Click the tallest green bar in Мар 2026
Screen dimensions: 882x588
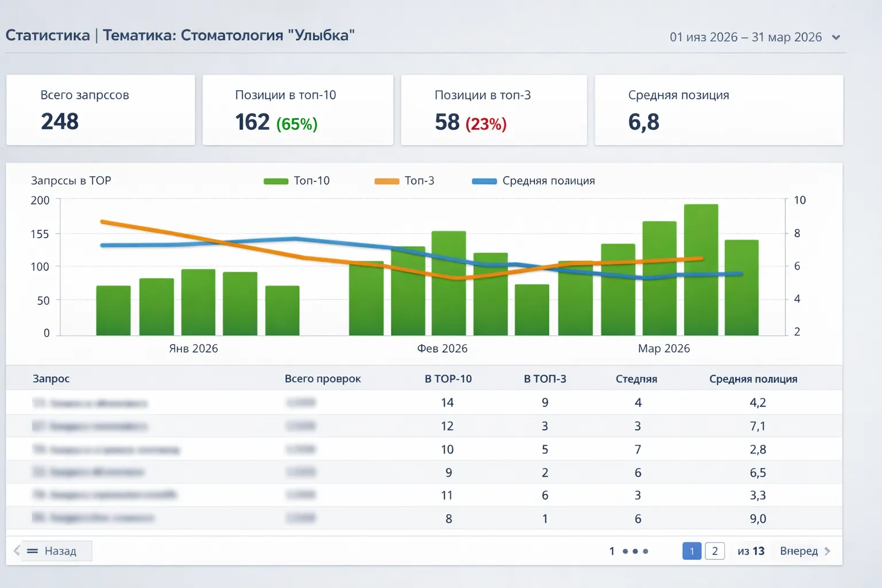pyautogui.click(x=701, y=270)
